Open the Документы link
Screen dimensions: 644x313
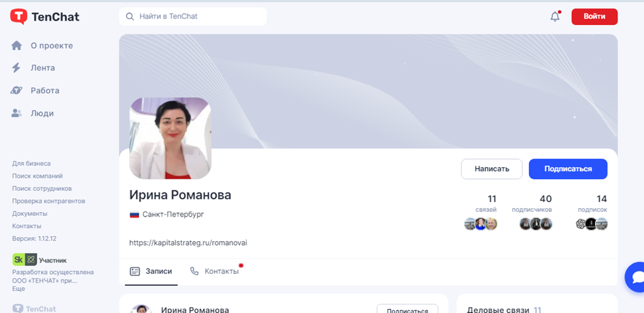pyautogui.click(x=30, y=214)
